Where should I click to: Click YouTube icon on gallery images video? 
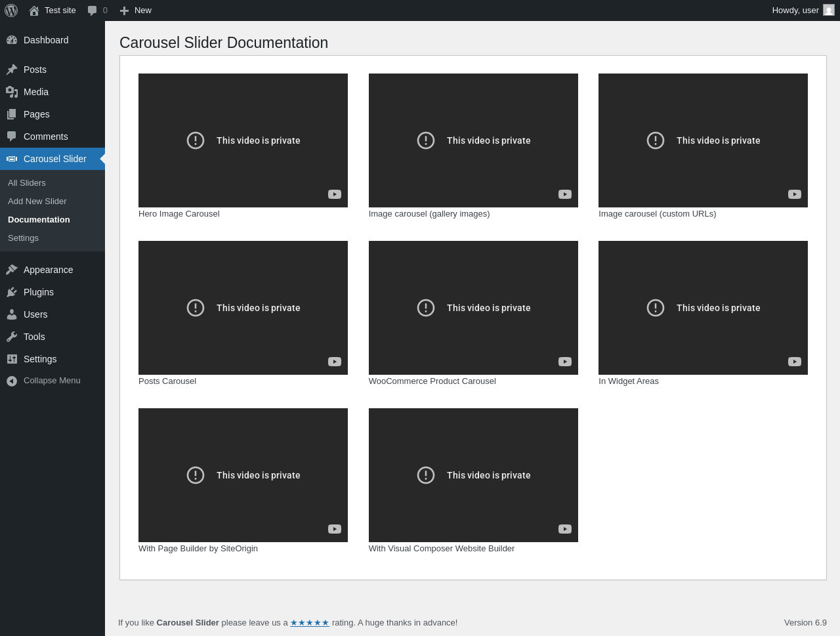(565, 194)
